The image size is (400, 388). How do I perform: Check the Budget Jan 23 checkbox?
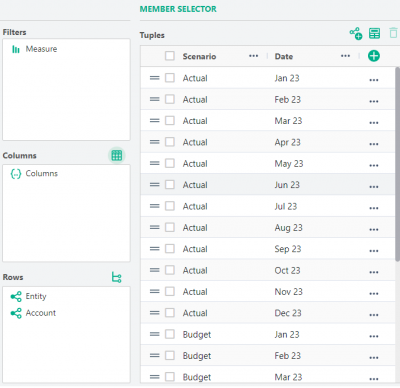170,334
